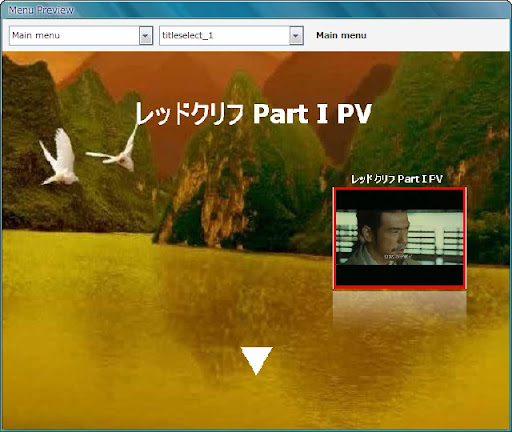Expand the titleselect_1 dropdown arrow
Screen dimensions: 512x432
[296, 36]
